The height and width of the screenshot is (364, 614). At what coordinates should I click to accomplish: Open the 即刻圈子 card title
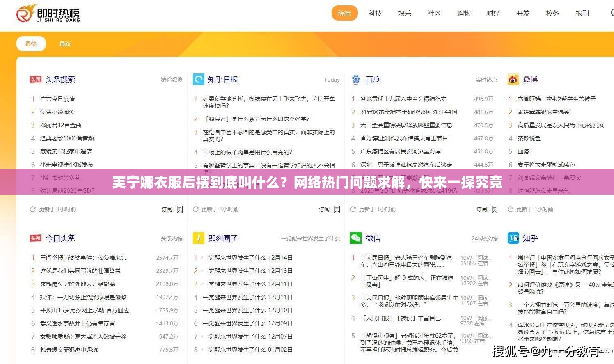click(x=223, y=238)
